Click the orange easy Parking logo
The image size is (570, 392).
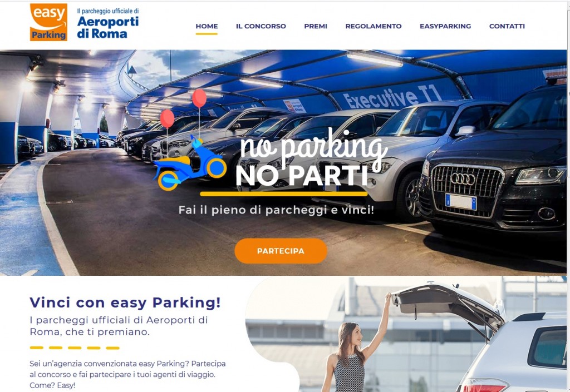(x=49, y=22)
